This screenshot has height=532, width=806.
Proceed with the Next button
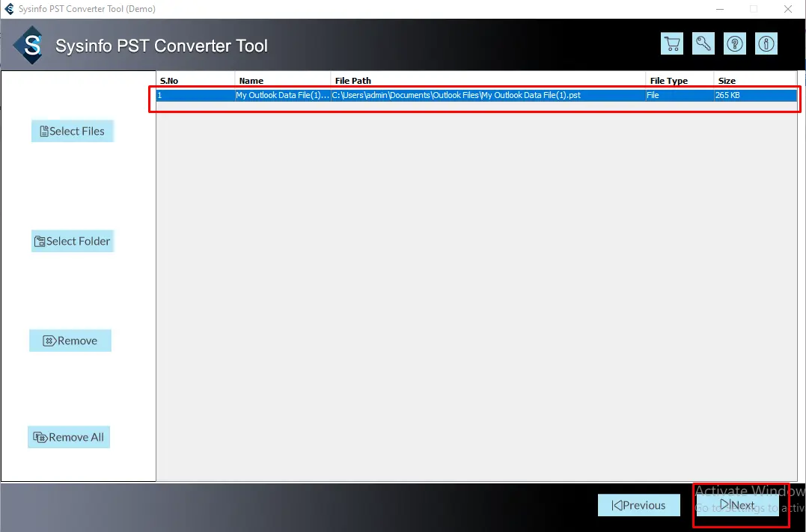738,505
